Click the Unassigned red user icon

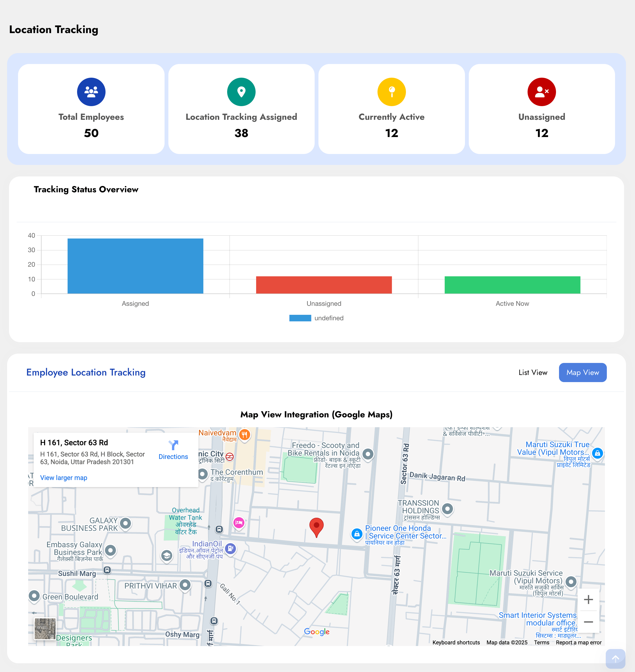click(x=541, y=92)
